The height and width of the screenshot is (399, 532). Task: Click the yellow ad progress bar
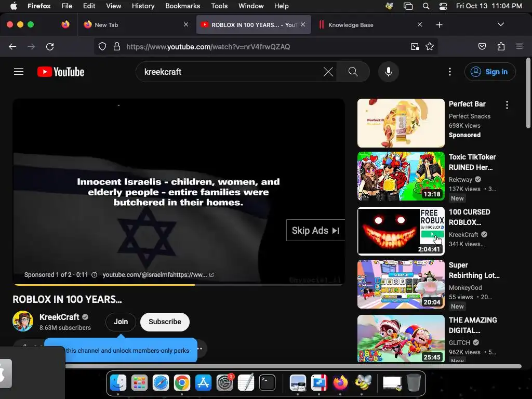pyautogui.click(x=104, y=285)
